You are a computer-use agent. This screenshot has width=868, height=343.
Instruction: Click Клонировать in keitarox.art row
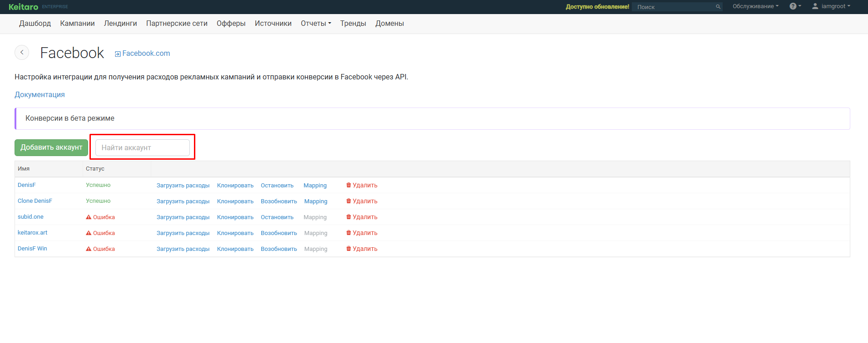(235, 233)
